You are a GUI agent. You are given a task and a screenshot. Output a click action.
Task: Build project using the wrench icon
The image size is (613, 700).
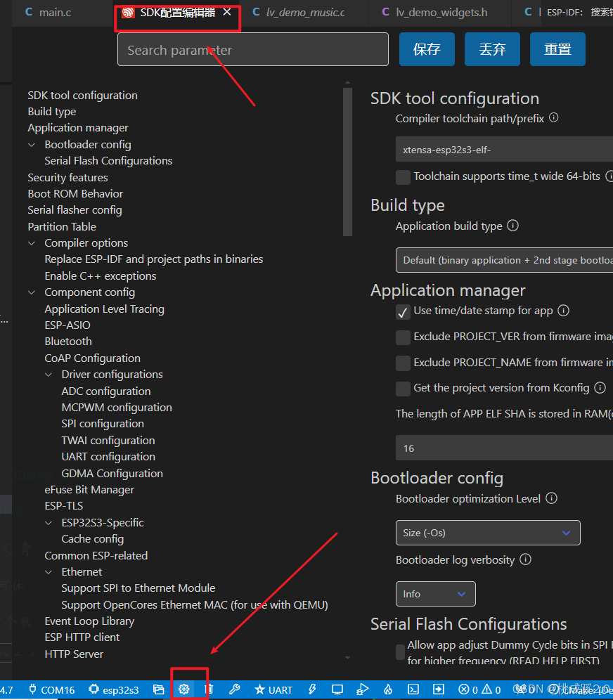234,689
